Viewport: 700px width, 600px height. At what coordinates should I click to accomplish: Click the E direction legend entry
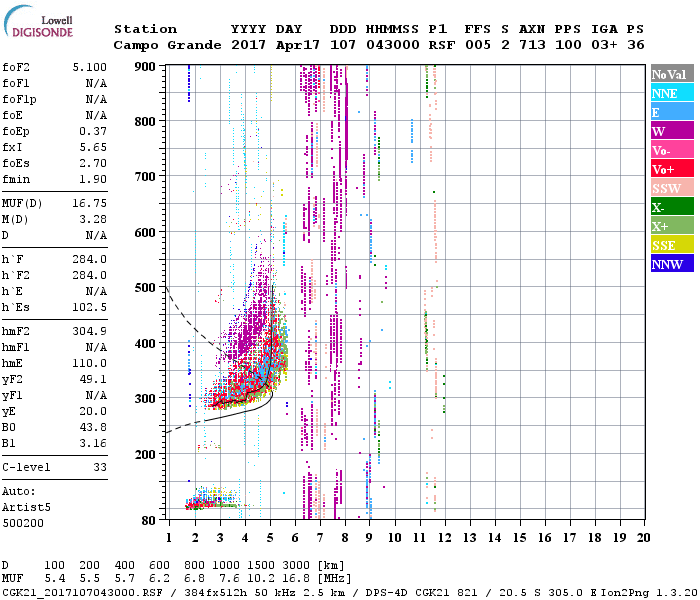point(672,112)
